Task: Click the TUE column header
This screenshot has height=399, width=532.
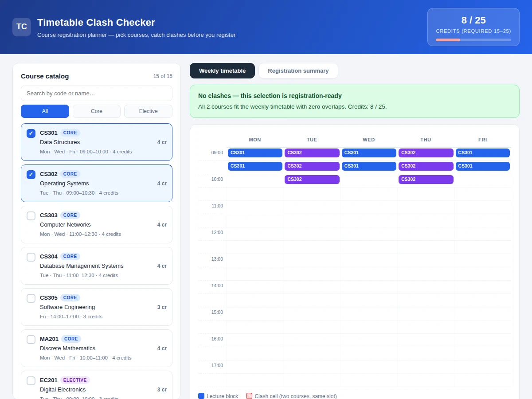Action: pos(312,140)
